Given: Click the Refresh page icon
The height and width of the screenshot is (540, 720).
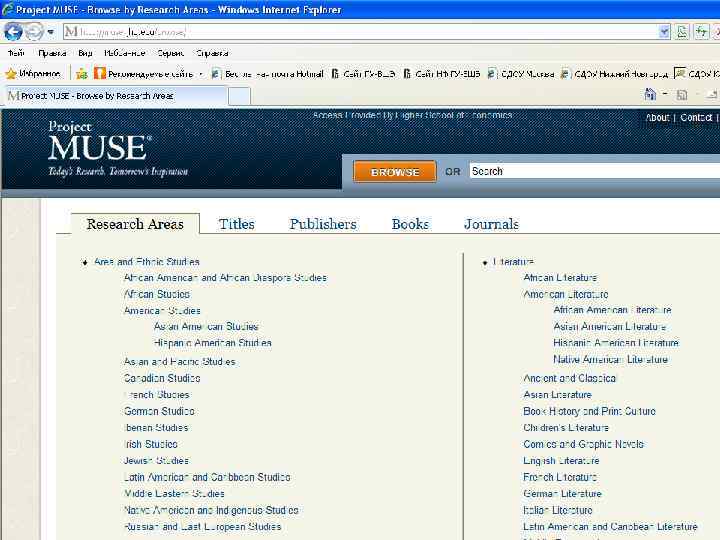Looking at the screenshot, I should point(701,32).
